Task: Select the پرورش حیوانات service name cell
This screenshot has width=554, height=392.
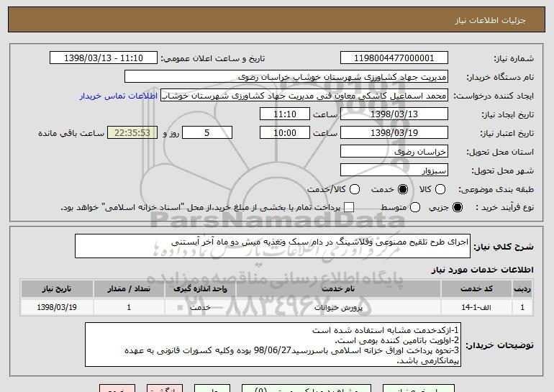Action: coord(338,307)
